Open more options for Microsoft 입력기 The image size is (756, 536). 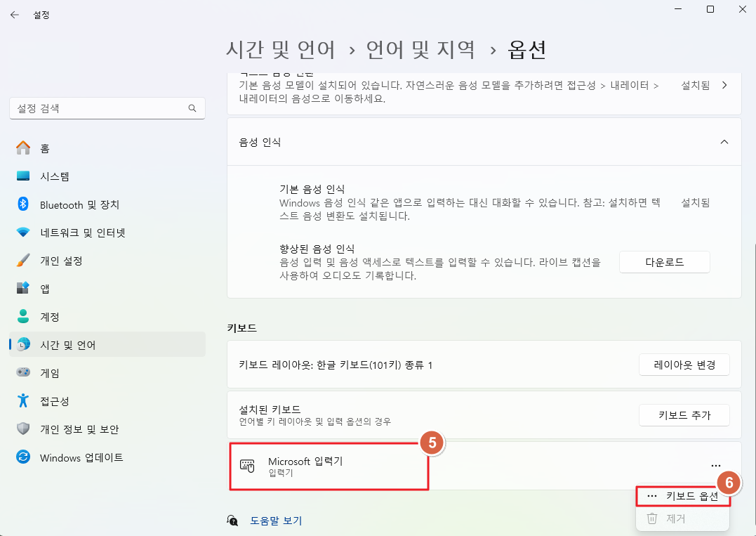[716, 465]
